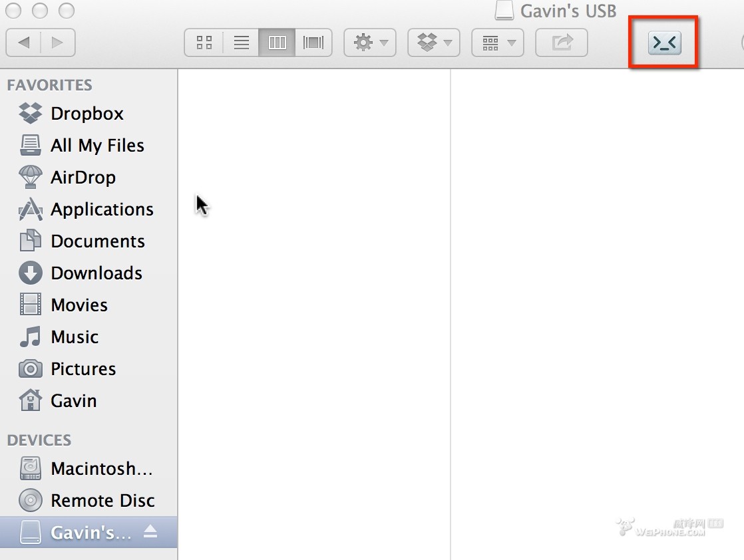This screenshot has width=744, height=560.
Task: Open the Music folder
Action: 89,337
